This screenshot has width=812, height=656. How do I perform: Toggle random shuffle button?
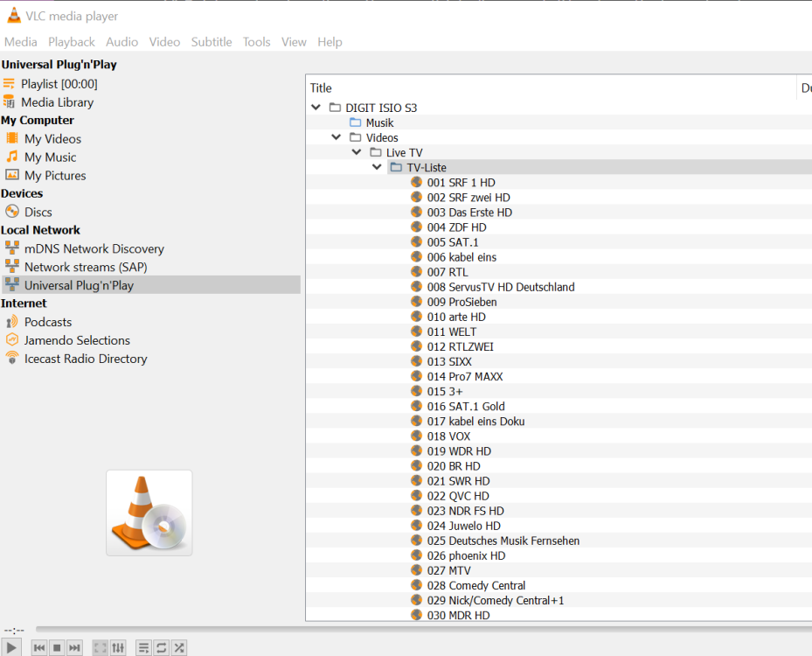point(179,648)
